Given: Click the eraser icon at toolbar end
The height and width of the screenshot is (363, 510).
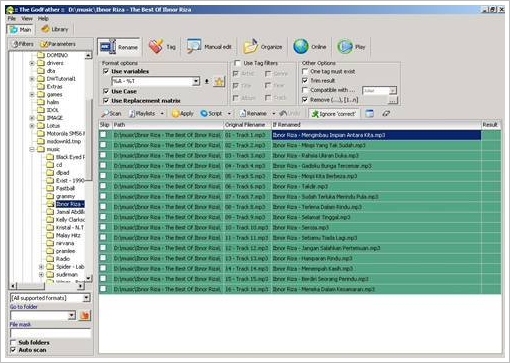Looking at the screenshot, I should [x=386, y=114].
